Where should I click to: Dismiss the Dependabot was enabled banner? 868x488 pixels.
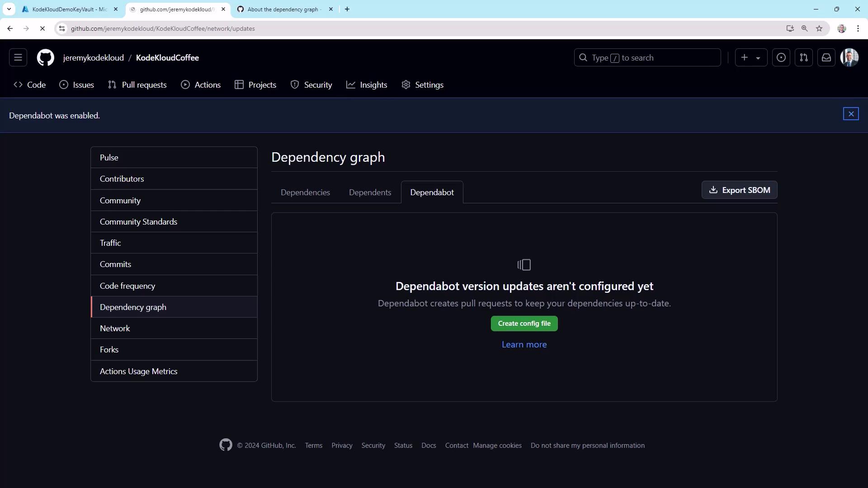(850, 114)
